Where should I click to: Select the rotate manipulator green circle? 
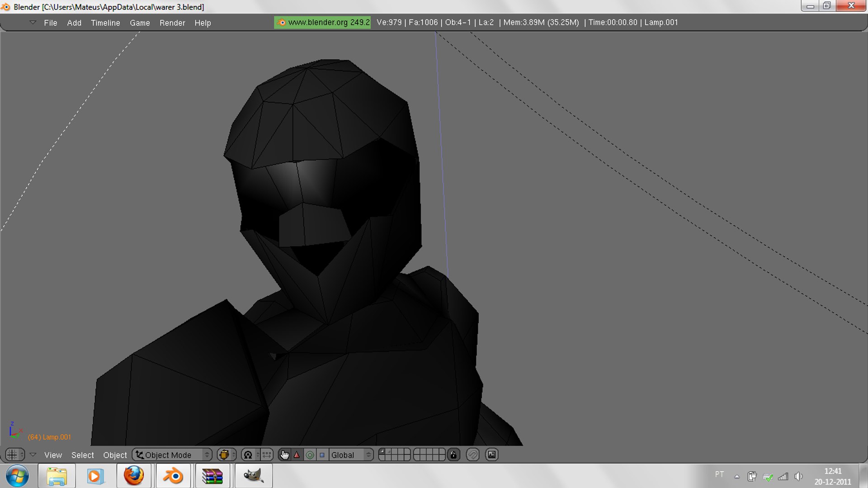click(310, 455)
